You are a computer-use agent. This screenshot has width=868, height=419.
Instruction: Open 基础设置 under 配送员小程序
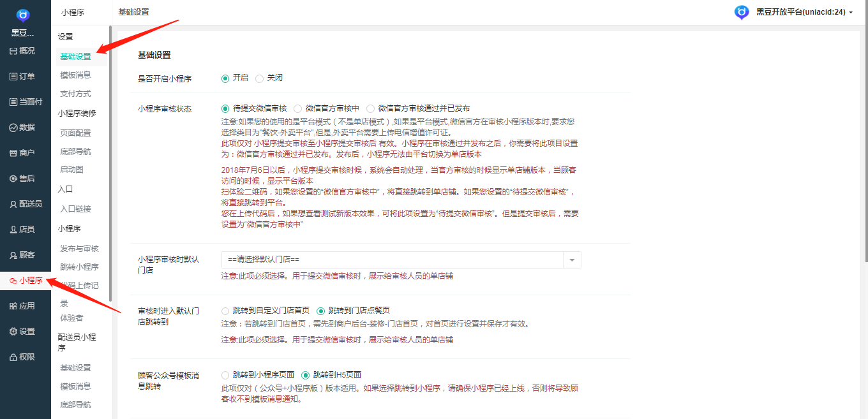pyautogui.click(x=75, y=368)
